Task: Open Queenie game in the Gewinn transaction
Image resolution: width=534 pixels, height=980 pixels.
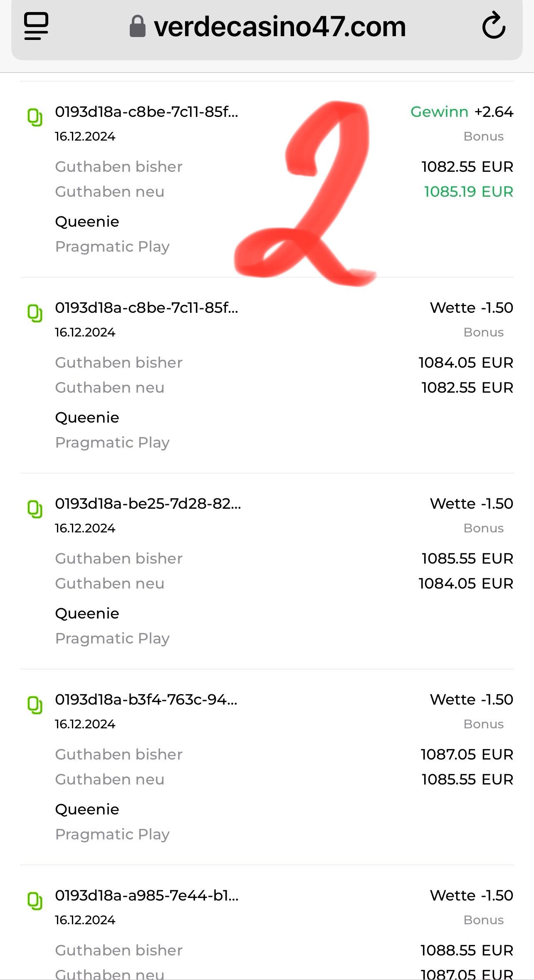Action: [87, 222]
